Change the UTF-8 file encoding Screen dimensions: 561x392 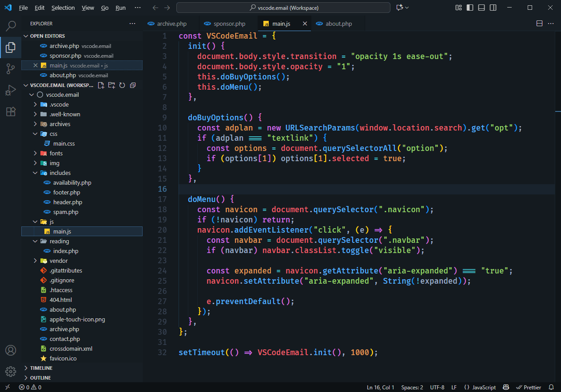tap(437, 387)
